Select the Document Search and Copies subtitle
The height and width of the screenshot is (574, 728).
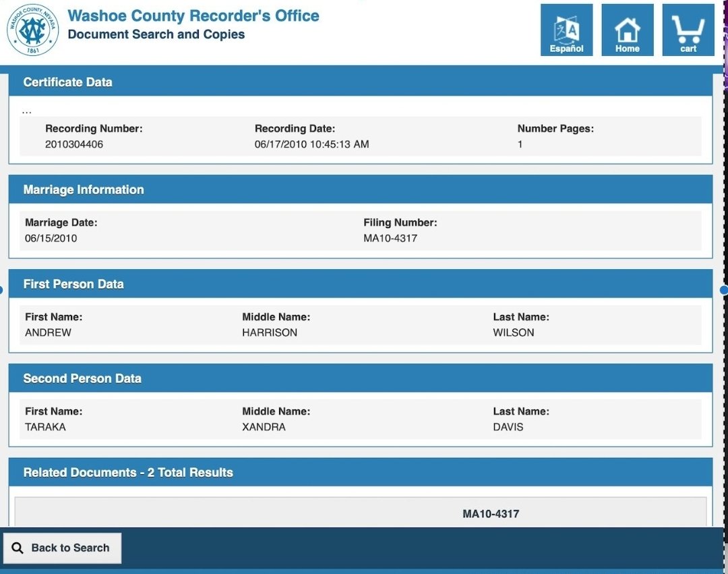pyautogui.click(x=156, y=34)
